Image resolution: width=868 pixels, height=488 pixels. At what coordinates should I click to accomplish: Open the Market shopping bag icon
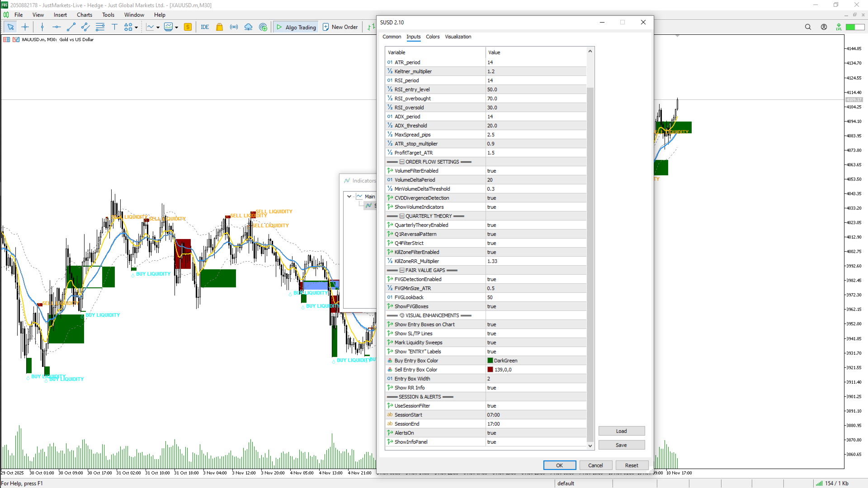click(219, 27)
